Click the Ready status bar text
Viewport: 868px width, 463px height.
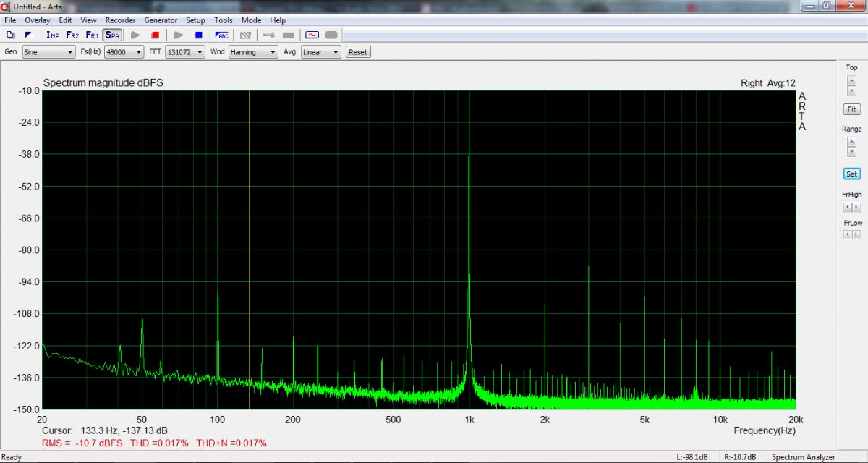coord(12,457)
